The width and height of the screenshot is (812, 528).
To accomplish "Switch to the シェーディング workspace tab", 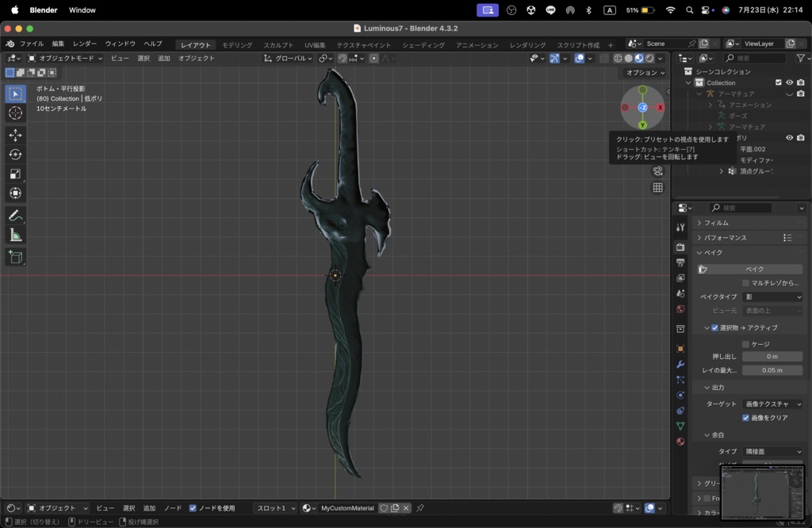I will [x=423, y=45].
